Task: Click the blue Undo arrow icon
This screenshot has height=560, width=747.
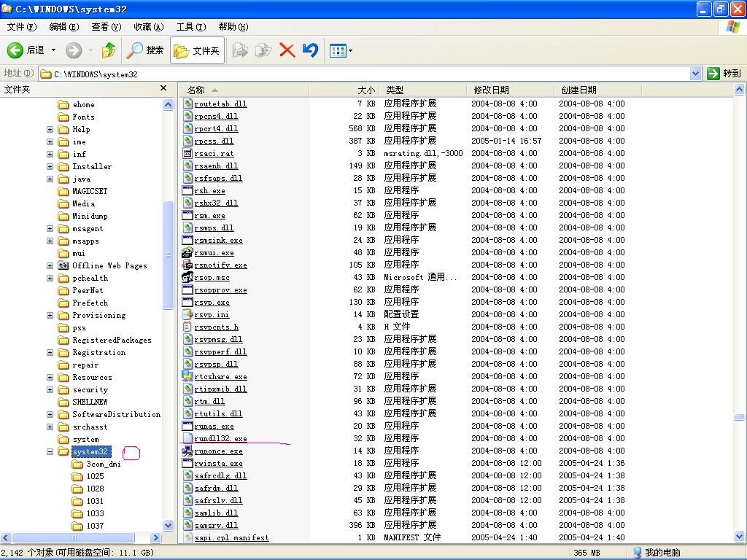Action: point(311,50)
